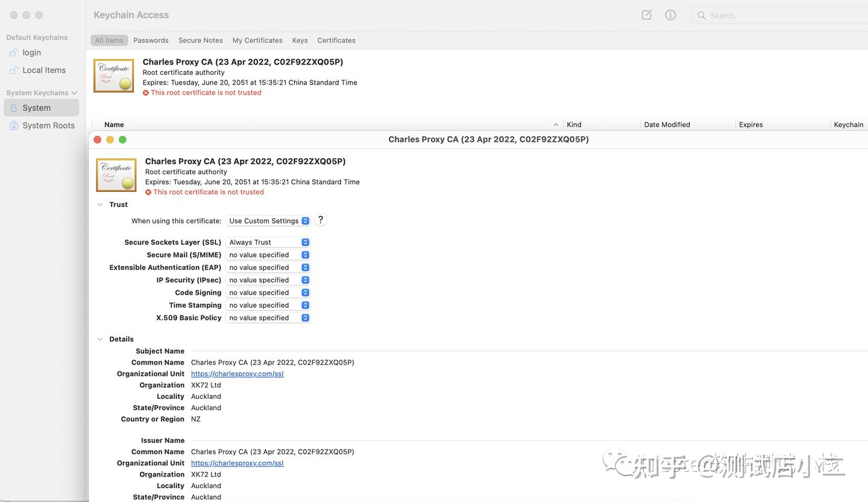Click certificate icon in detail window

(116, 175)
